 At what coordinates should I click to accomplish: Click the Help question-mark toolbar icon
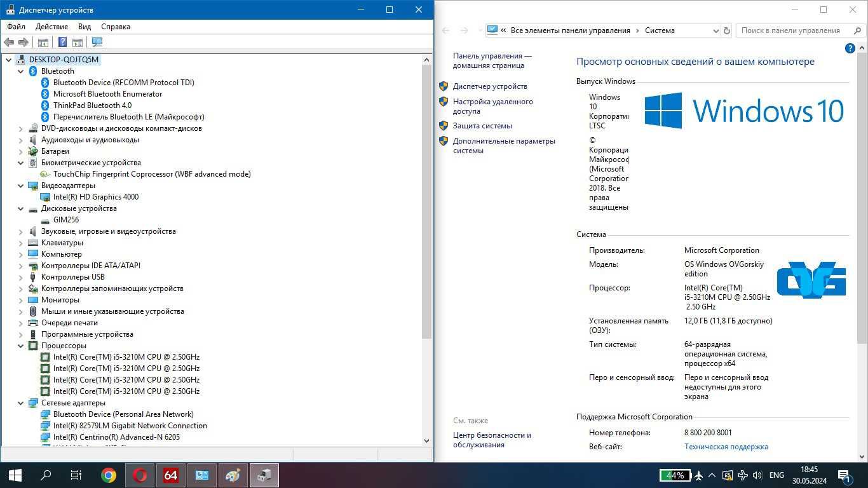pos(62,43)
